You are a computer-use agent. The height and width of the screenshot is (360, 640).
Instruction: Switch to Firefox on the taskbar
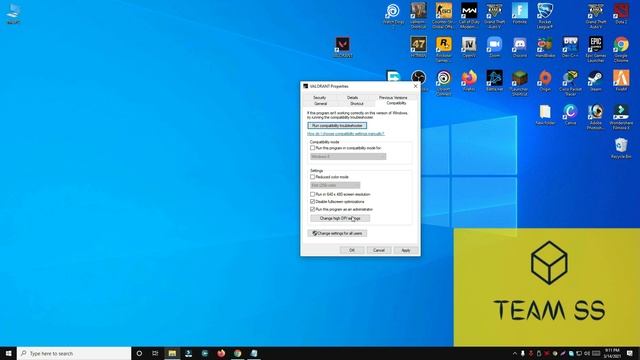click(221, 353)
